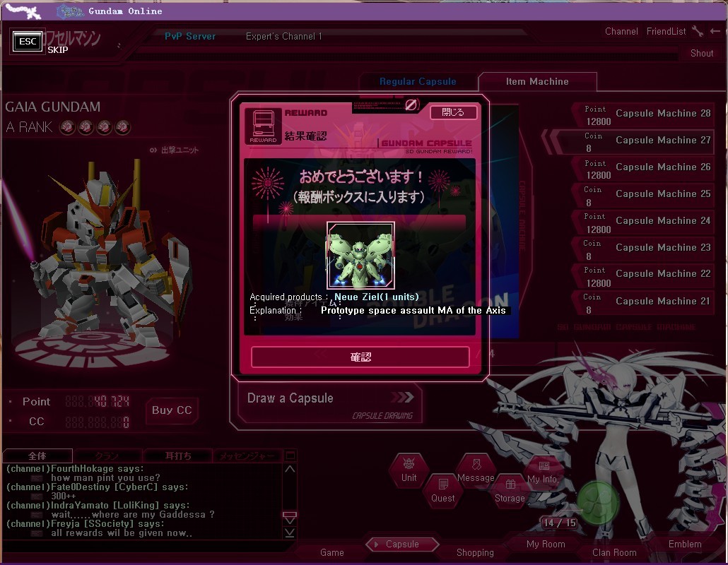
Task: Select Capsule Machine 22
Action: 643,275
